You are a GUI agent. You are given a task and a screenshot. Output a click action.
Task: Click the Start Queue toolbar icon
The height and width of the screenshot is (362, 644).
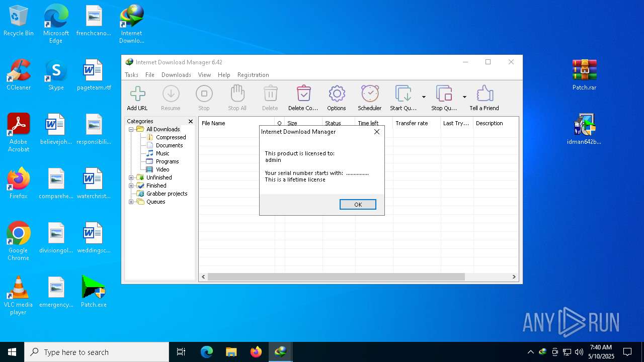click(x=404, y=98)
